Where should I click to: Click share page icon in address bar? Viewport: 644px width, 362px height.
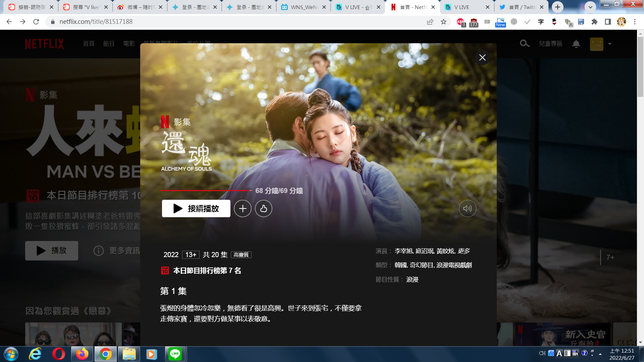tap(430, 22)
